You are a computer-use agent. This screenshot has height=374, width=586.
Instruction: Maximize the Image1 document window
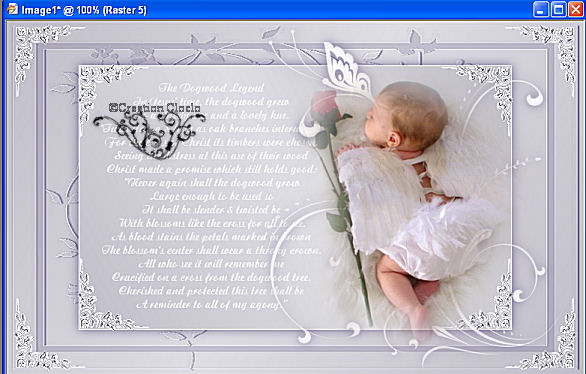[x=558, y=9]
